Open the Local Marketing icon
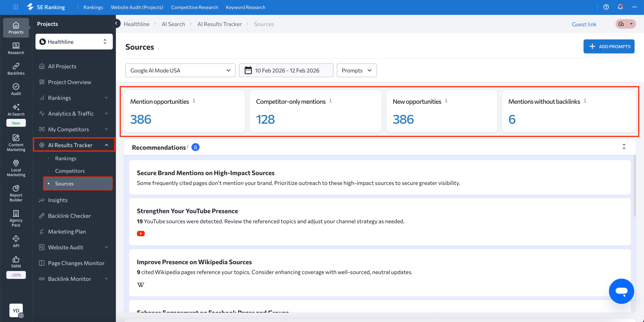Viewport: 644px width, 322px height. point(16,167)
